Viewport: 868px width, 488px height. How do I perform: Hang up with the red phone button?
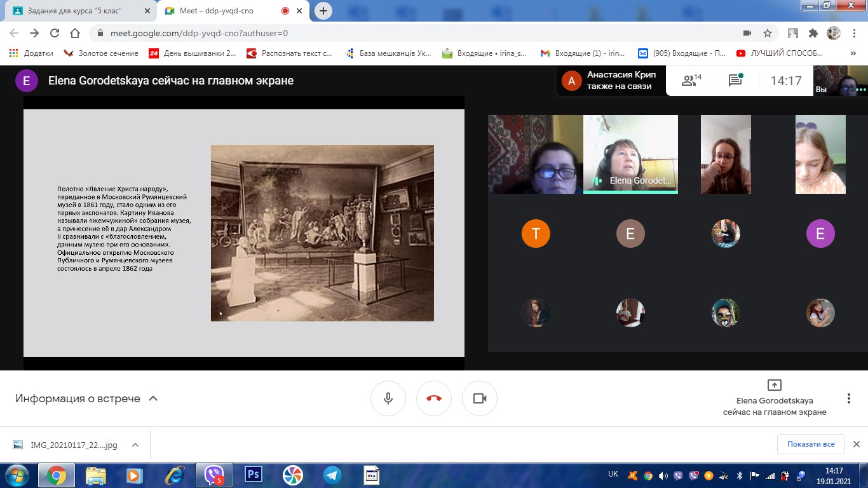[433, 398]
